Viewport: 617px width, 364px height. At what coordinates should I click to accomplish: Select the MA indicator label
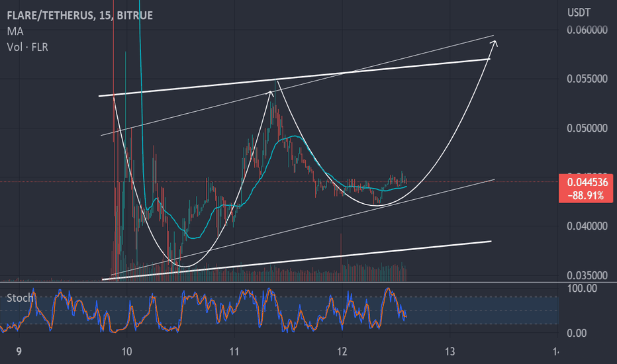pos(15,32)
